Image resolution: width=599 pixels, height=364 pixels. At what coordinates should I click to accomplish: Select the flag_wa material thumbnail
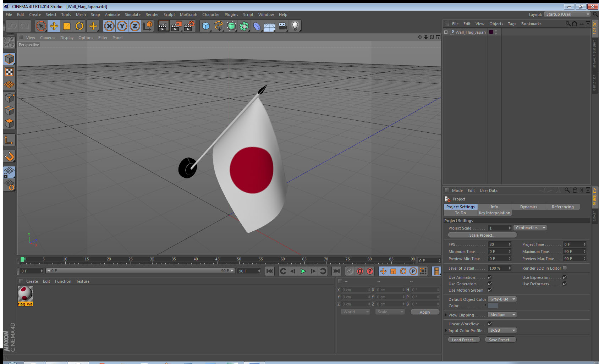pyautogui.click(x=25, y=293)
